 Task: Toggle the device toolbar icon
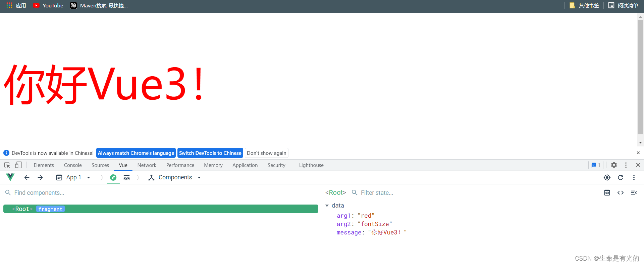coord(18,165)
